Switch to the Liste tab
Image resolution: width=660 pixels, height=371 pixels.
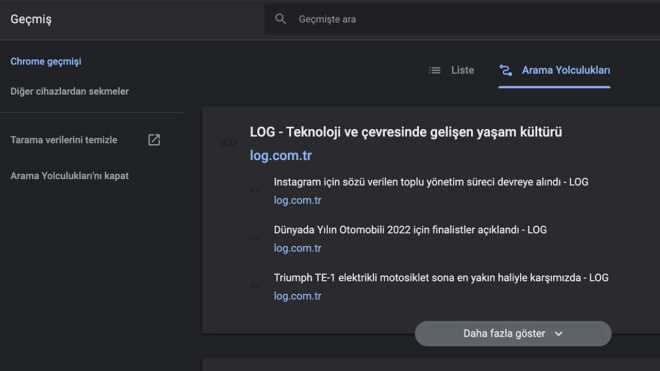pyautogui.click(x=451, y=70)
